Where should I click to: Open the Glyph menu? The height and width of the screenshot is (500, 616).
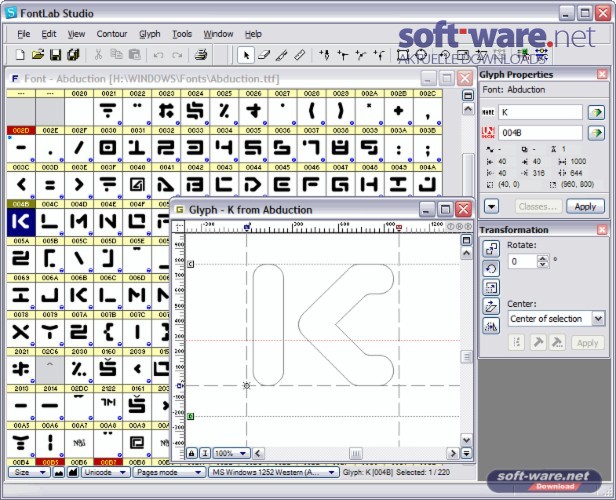150,34
